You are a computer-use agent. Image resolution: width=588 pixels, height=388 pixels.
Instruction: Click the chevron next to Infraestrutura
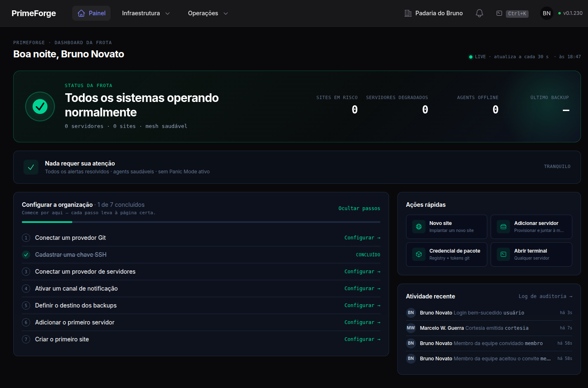tap(168, 13)
